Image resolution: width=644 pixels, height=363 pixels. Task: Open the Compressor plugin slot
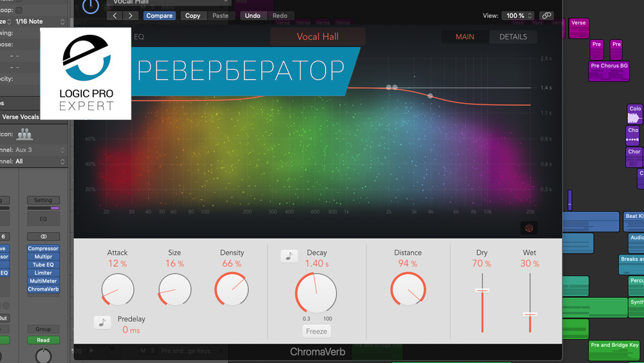click(43, 248)
